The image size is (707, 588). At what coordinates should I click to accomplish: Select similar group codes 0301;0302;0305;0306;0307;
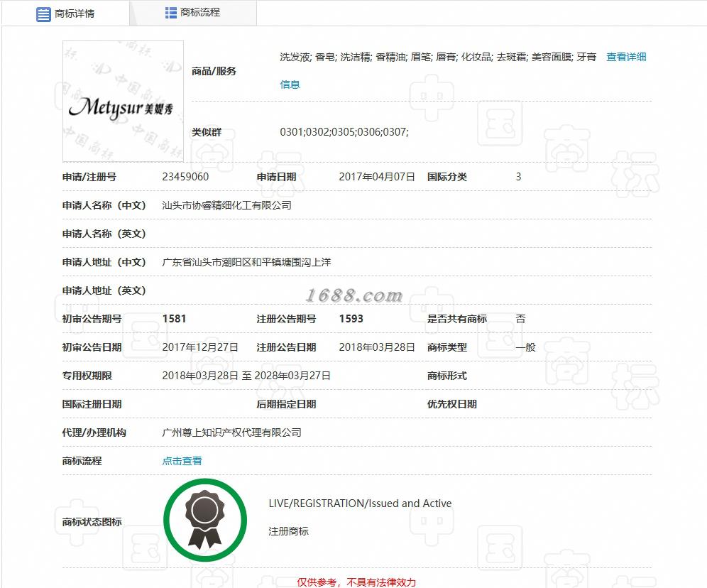[x=344, y=132]
